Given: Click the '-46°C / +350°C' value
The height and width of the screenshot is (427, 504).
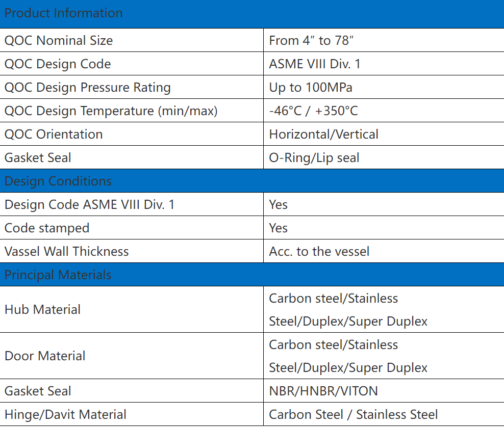Looking at the screenshot, I should (x=313, y=111).
